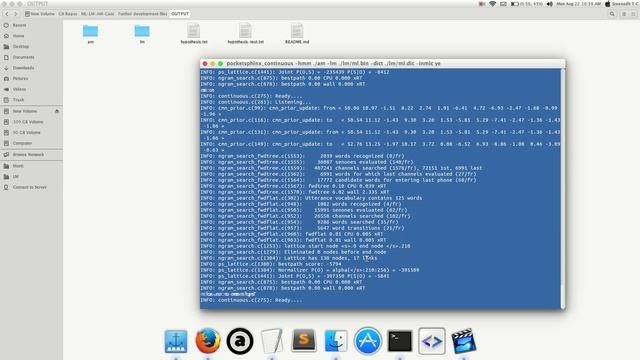Click the OUTPUT path bar segment
Screen dimensions: 640x360
point(180,14)
